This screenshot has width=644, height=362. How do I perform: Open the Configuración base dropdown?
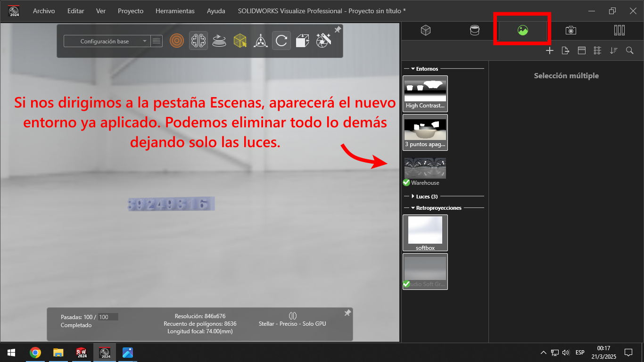pos(107,41)
